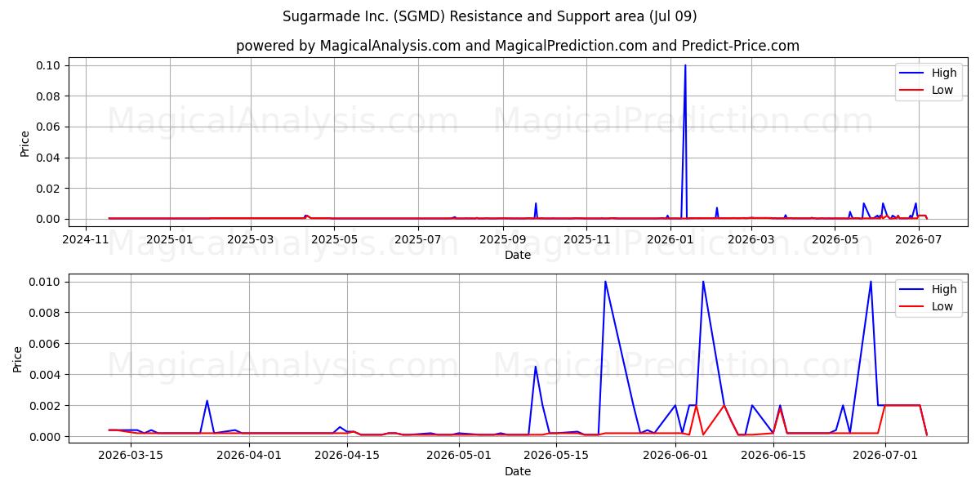Click the '2026-03' x-axis tick label
The image size is (980, 490).
point(752,239)
